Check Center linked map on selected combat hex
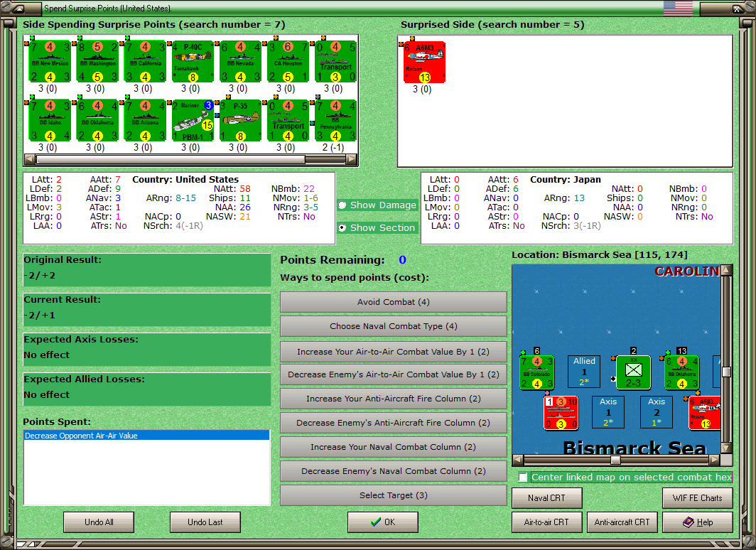This screenshot has height=550, width=756. 523,478
